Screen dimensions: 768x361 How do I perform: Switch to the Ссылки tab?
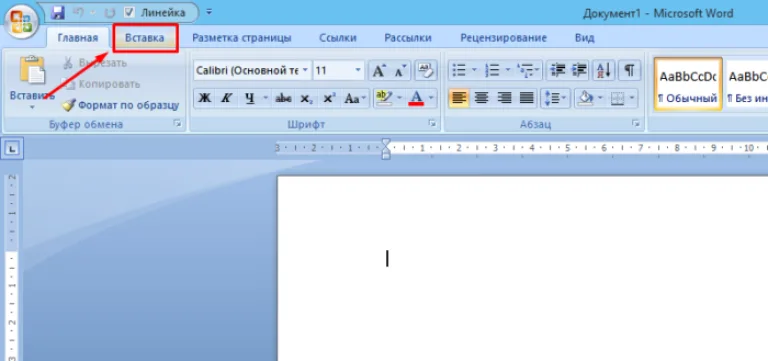[x=338, y=38]
